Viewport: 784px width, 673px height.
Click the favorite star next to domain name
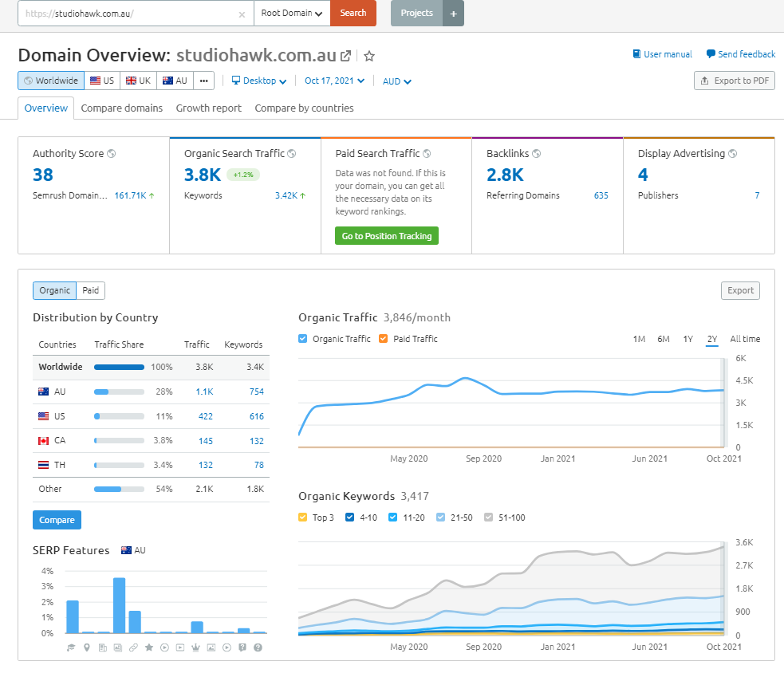click(x=369, y=56)
